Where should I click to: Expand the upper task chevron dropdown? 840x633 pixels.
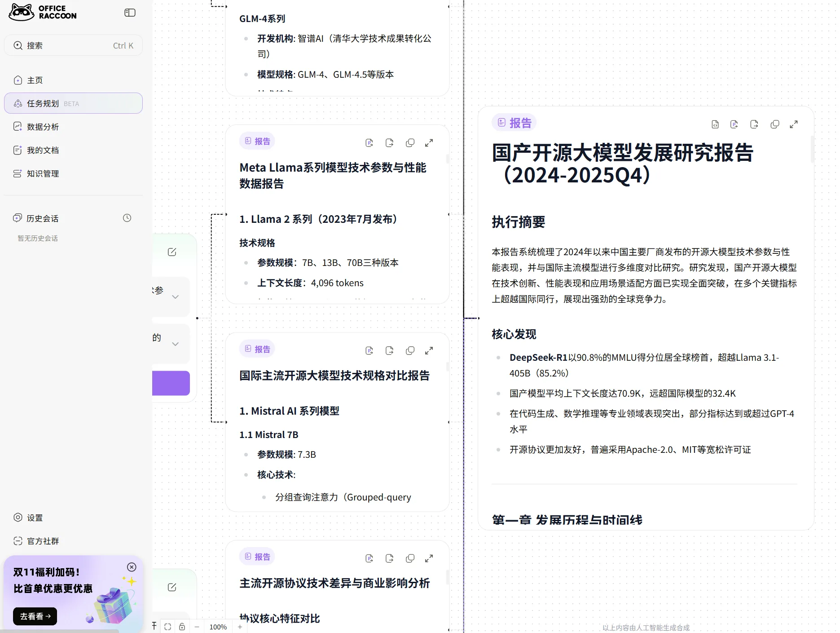click(176, 297)
